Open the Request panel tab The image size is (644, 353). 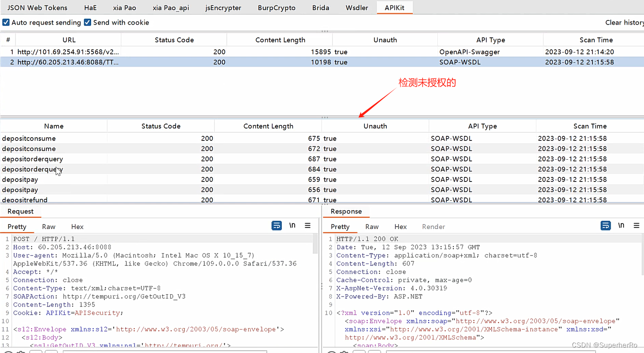point(21,212)
